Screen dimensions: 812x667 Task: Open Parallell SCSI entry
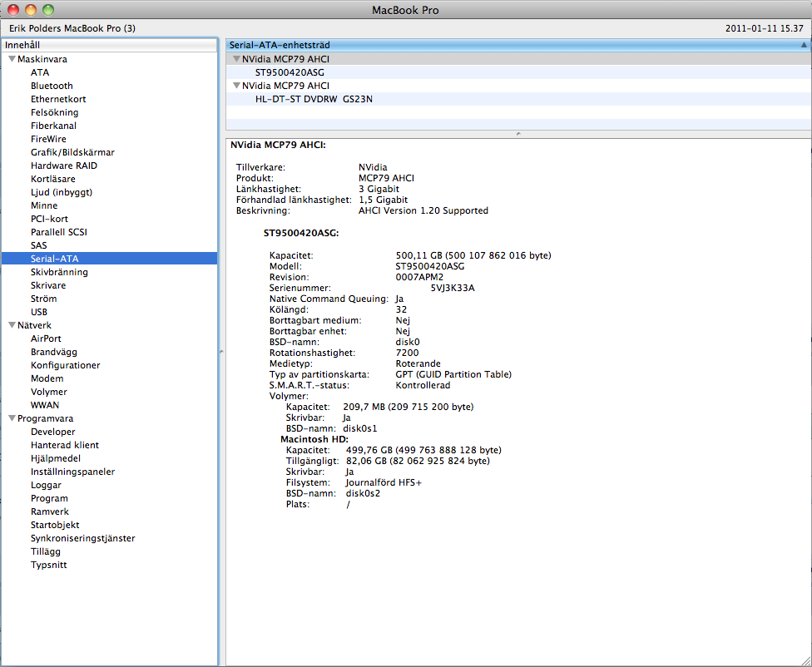coord(59,232)
